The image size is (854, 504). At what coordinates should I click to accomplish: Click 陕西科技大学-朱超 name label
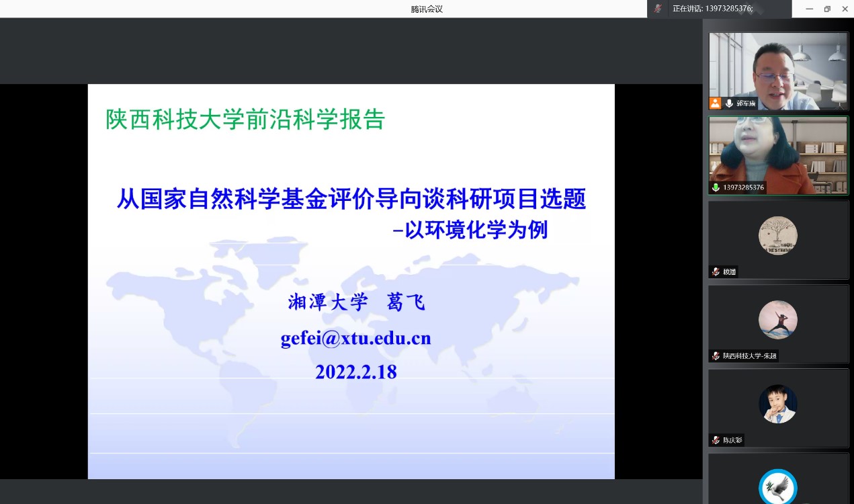pyautogui.click(x=750, y=356)
